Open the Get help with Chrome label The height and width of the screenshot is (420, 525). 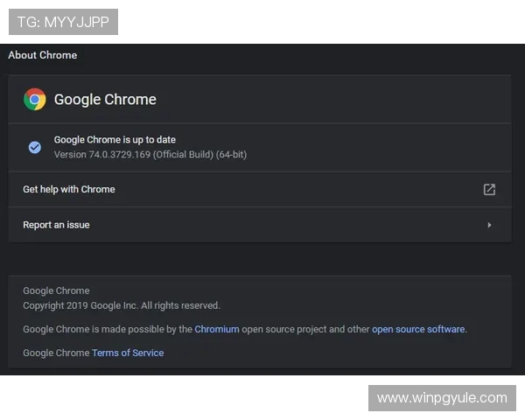pyautogui.click(x=69, y=189)
